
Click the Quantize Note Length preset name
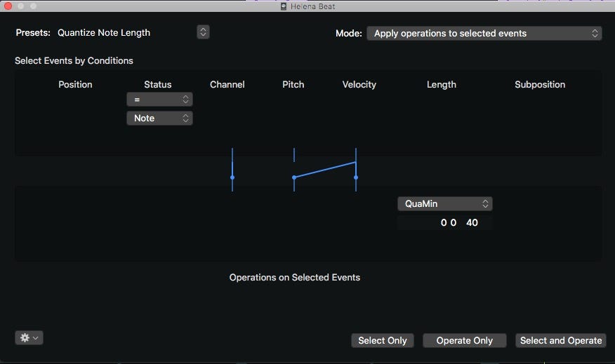tap(104, 32)
